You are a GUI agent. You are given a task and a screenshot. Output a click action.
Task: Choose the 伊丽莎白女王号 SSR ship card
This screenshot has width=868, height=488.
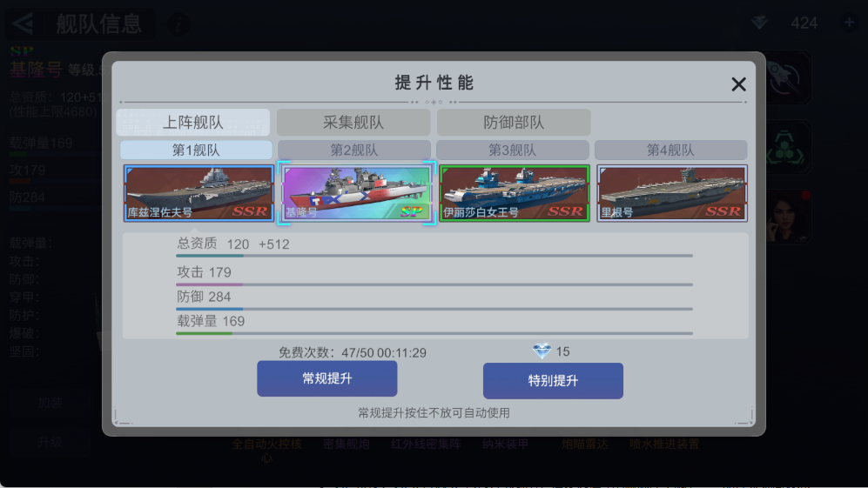pos(515,193)
